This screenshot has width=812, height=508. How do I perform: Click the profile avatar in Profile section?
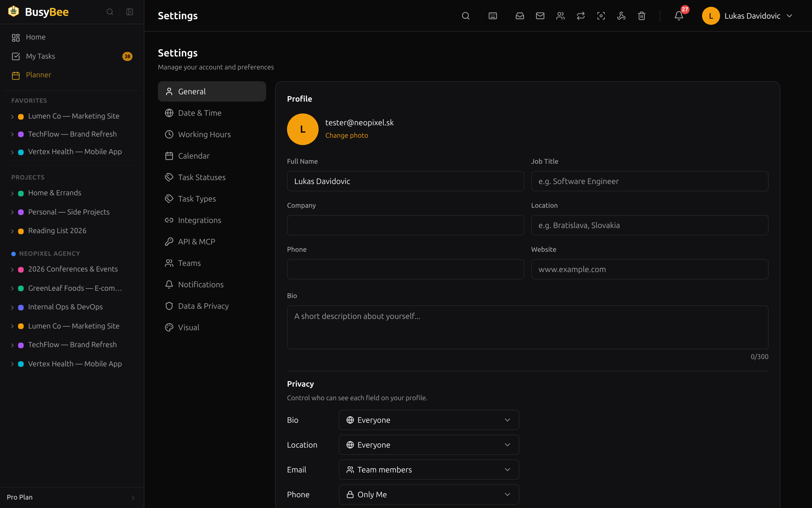pyautogui.click(x=303, y=129)
